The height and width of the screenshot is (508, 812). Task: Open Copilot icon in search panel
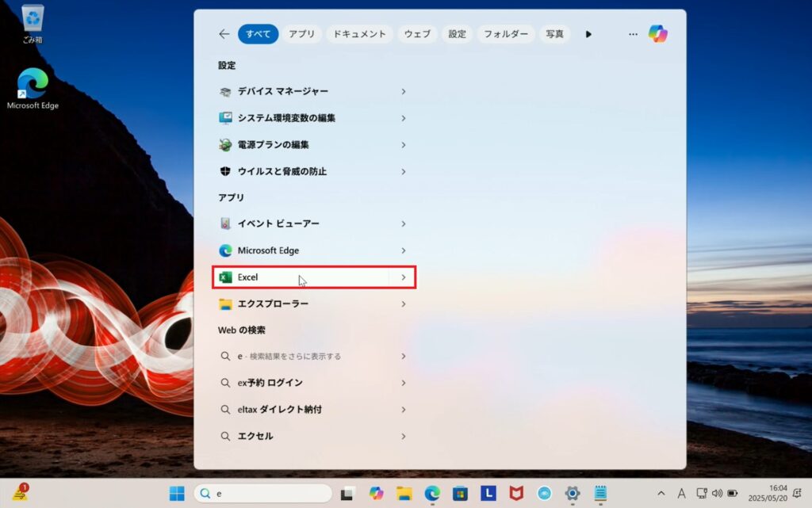point(657,34)
